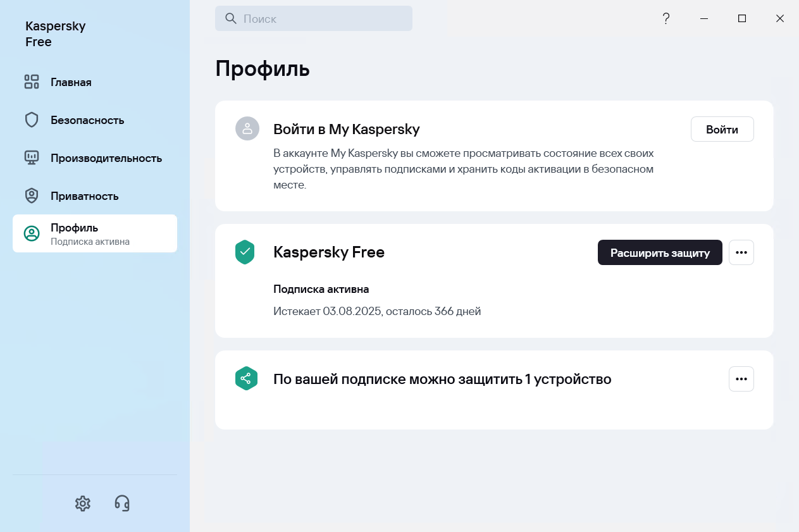Screen dimensions: 799x532
Task: Open support headset icon
Action: pyautogui.click(x=122, y=504)
